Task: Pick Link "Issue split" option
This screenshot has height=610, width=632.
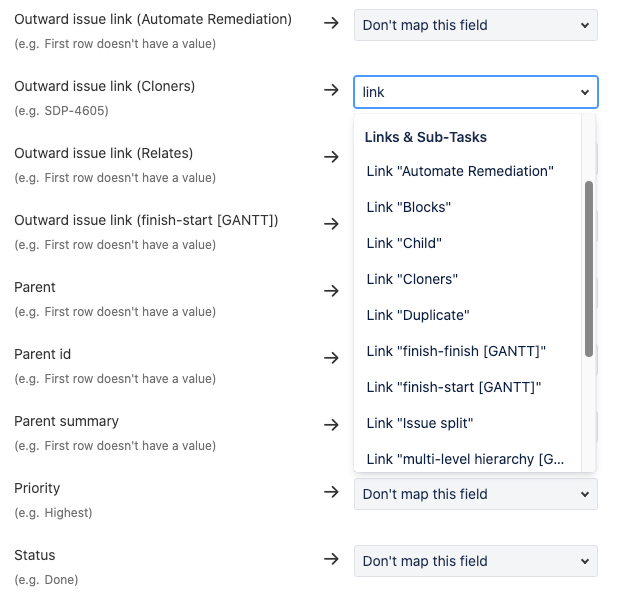Action: 468,423
